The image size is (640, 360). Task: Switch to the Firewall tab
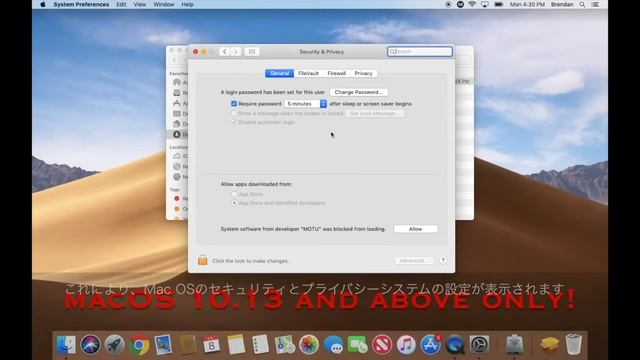tap(337, 73)
